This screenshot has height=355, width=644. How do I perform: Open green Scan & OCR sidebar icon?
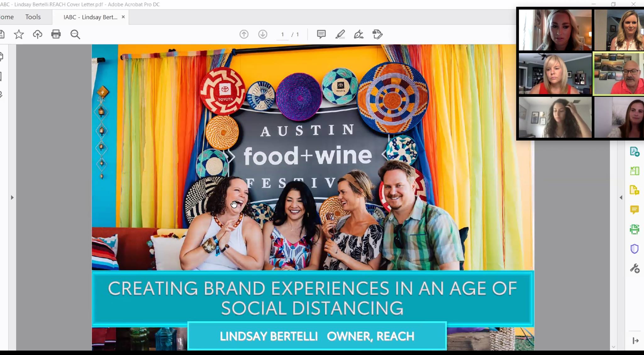(635, 229)
